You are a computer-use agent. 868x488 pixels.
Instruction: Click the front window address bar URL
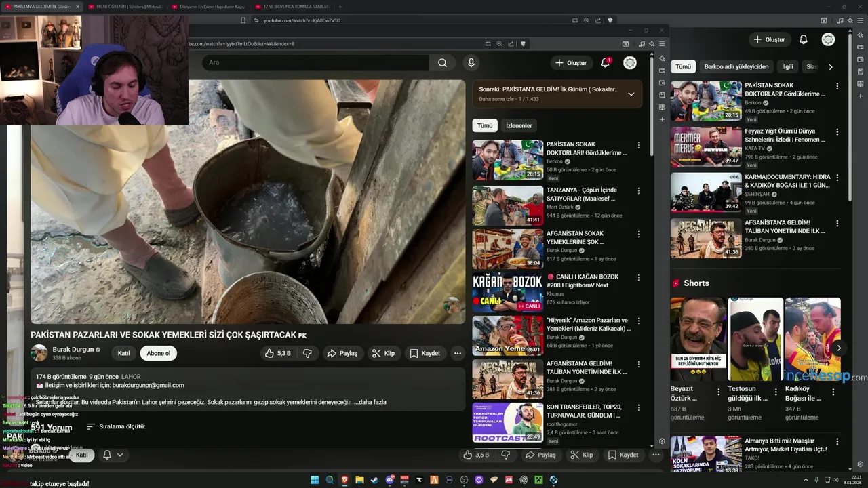[x=241, y=44]
